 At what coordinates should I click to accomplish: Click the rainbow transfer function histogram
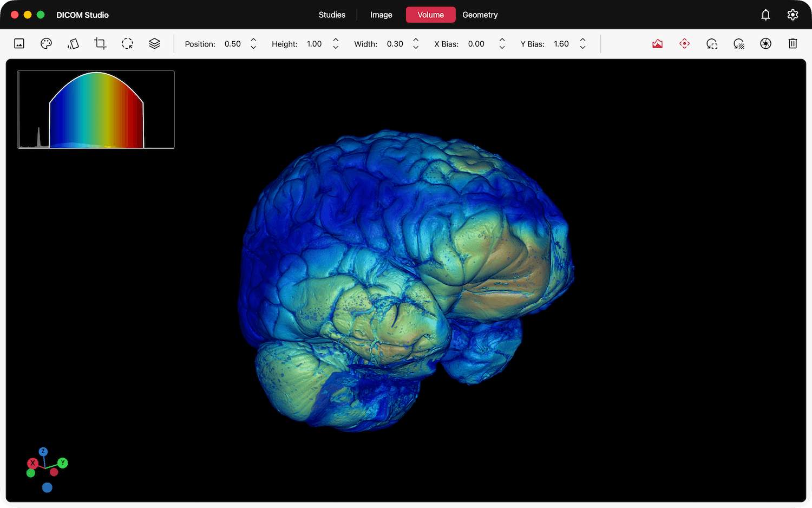pyautogui.click(x=96, y=110)
